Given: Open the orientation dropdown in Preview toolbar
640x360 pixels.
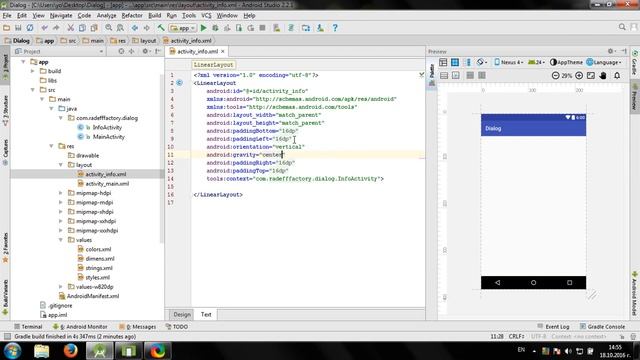Looking at the screenshot, I should [482, 62].
